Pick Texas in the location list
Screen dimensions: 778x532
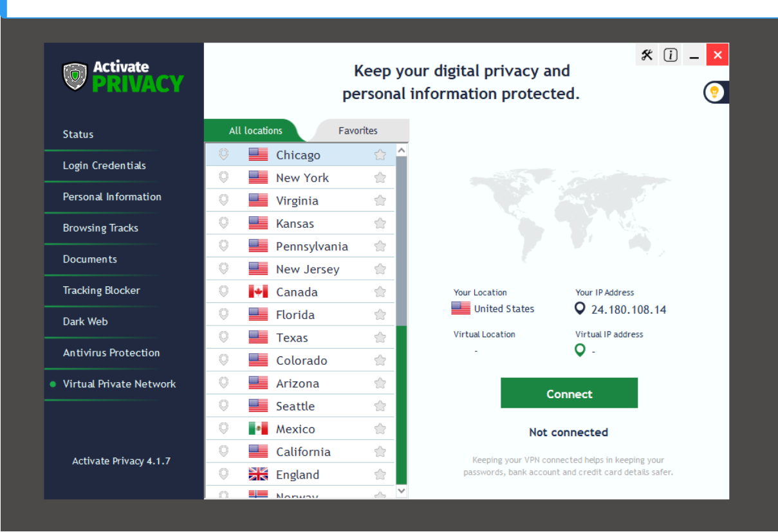point(300,338)
